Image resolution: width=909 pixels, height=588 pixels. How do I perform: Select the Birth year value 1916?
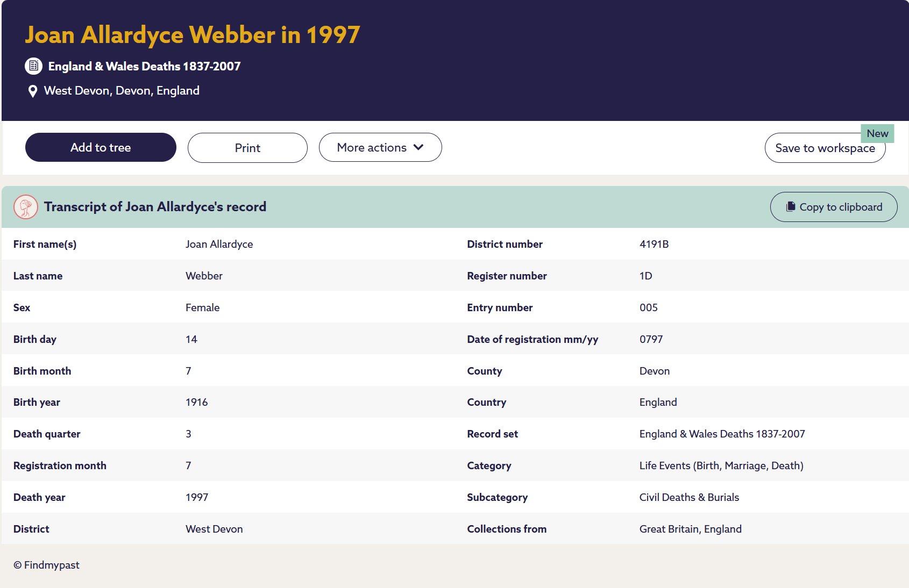(196, 402)
